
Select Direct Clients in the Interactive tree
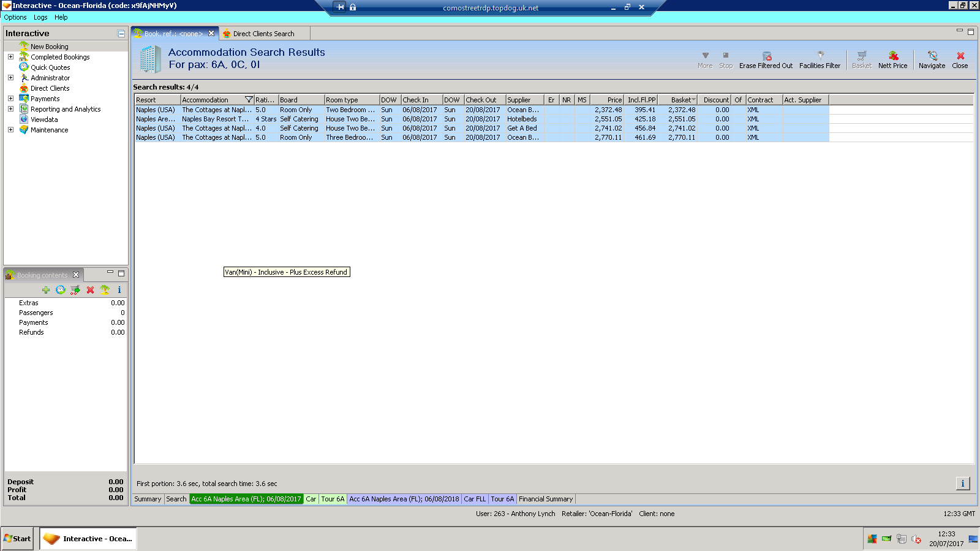coord(50,88)
